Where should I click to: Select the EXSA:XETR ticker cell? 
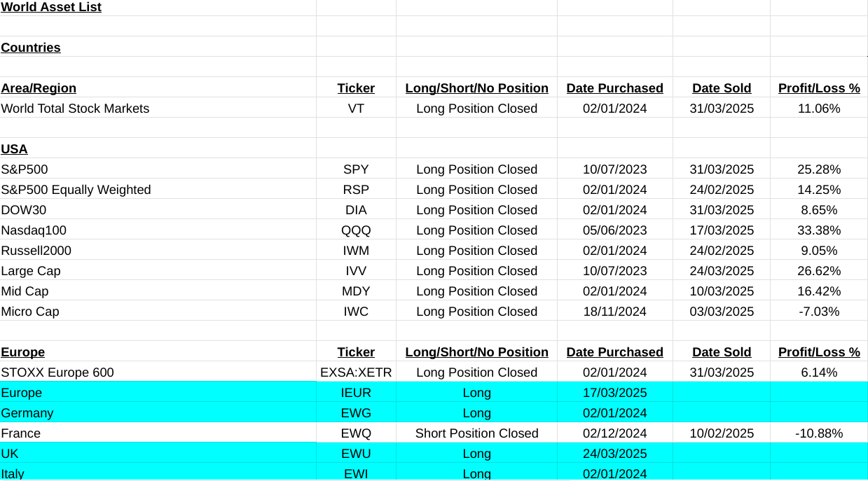[x=356, y=372]
